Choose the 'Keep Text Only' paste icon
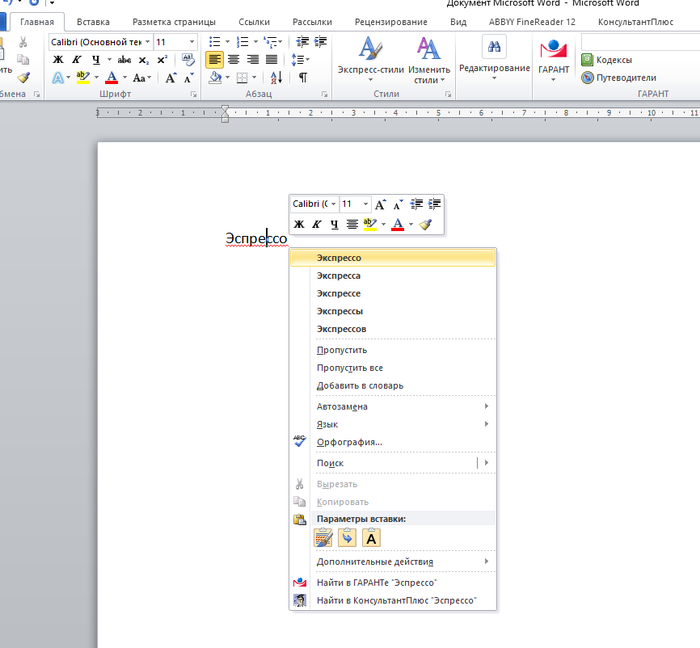The width and height of the screenshot is (700, 648). pos(371,538)
